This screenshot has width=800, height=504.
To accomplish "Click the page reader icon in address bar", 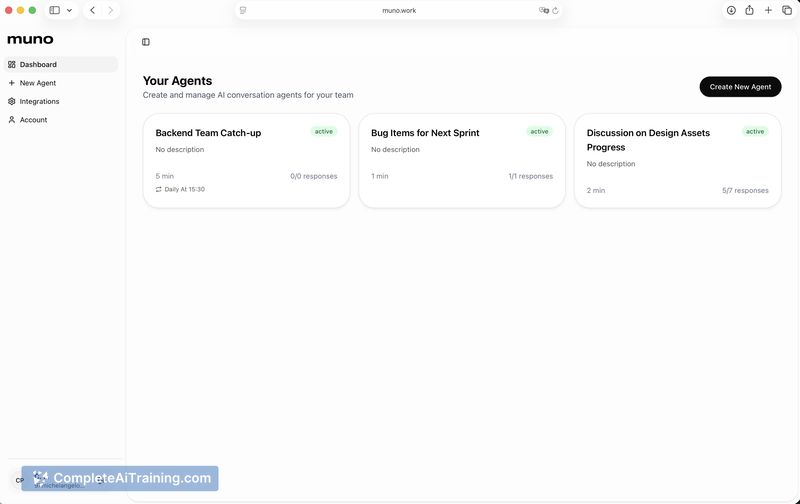I will tap(243, 10).
